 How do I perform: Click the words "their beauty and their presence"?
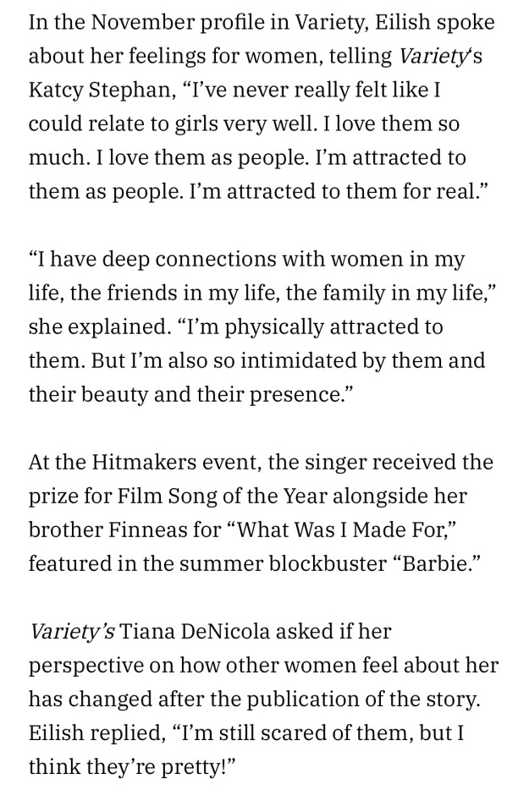pyautogui.click(x=186, y=394)
